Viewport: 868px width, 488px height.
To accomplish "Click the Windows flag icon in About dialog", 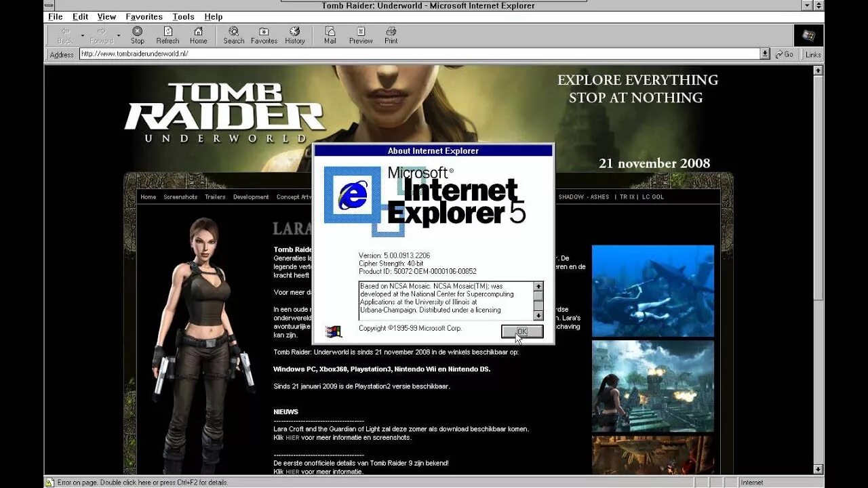I will click(x=333, y=331).
